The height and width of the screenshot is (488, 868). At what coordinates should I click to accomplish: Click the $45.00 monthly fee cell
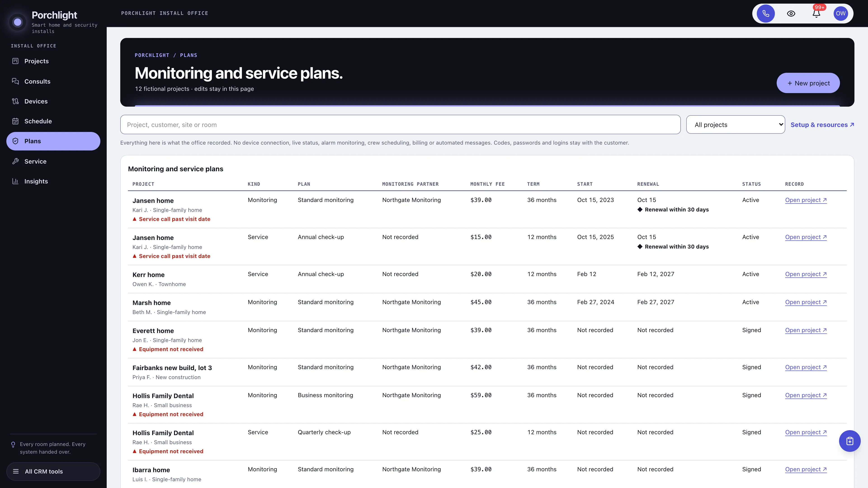point(481,302)
